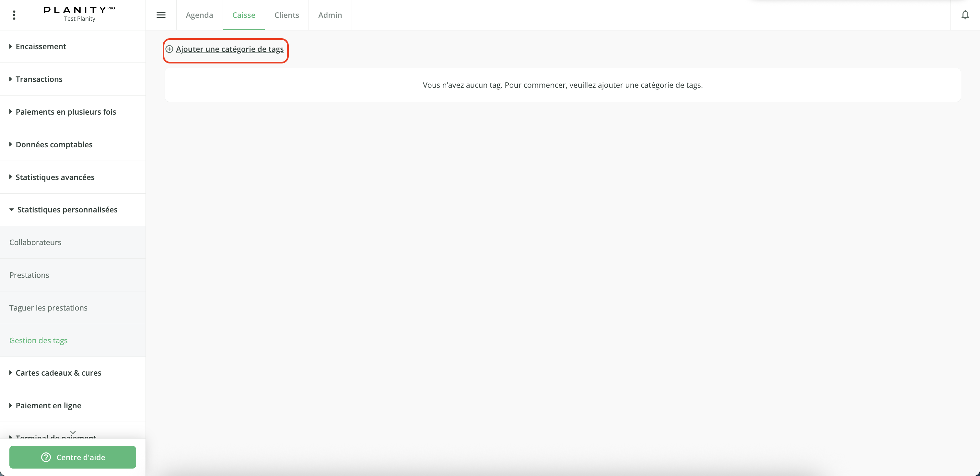Expand Statistiques avancées section
980x476 pixels.
[73, 177]
